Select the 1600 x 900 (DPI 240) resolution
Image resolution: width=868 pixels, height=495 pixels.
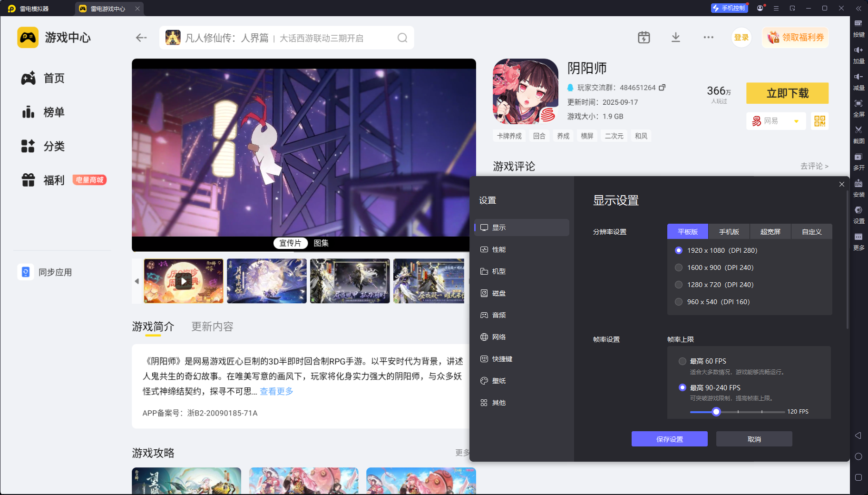(x=679, y=267)
